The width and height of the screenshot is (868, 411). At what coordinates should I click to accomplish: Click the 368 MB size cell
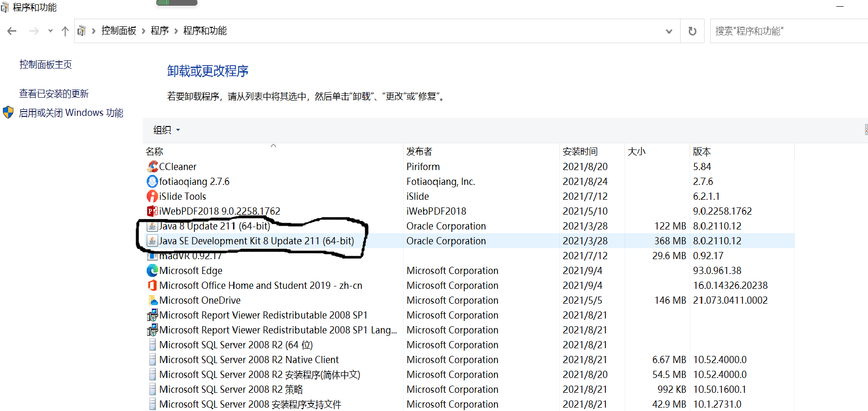670,241
